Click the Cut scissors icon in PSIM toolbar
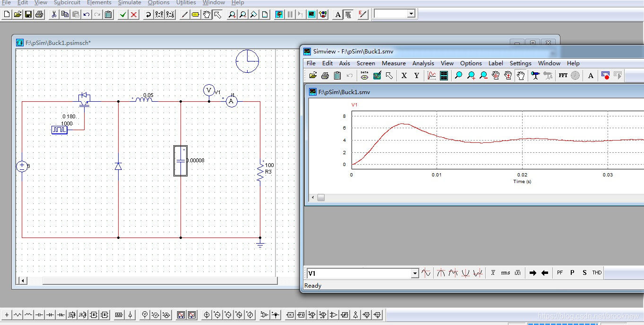 tap(54, 14)
